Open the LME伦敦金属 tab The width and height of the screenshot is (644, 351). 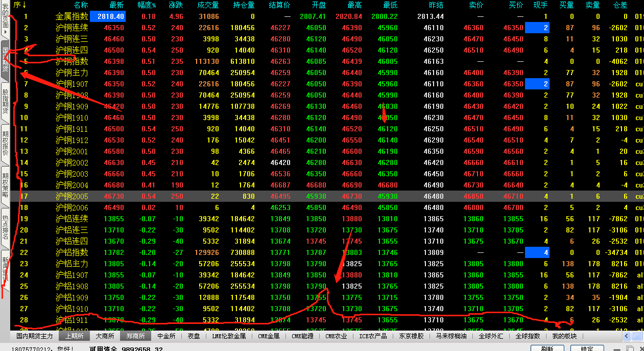(229, 336)
